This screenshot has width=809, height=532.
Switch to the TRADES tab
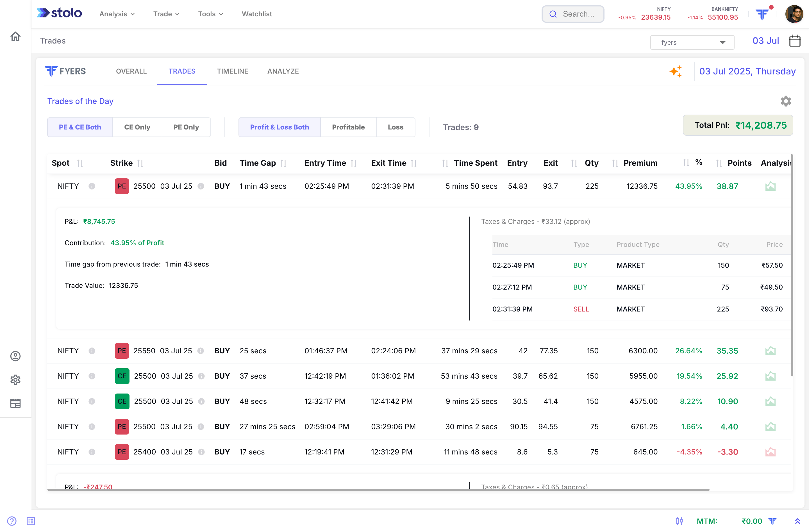tap(182, 71)
